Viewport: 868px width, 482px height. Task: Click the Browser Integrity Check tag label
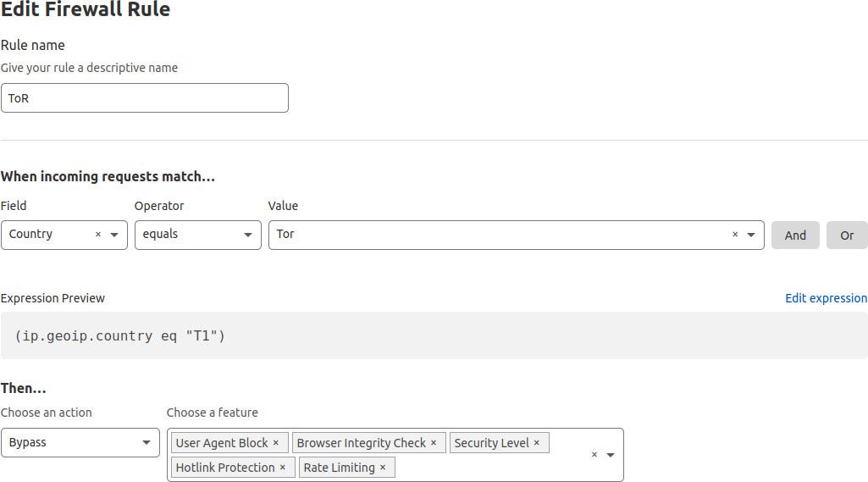362,443
